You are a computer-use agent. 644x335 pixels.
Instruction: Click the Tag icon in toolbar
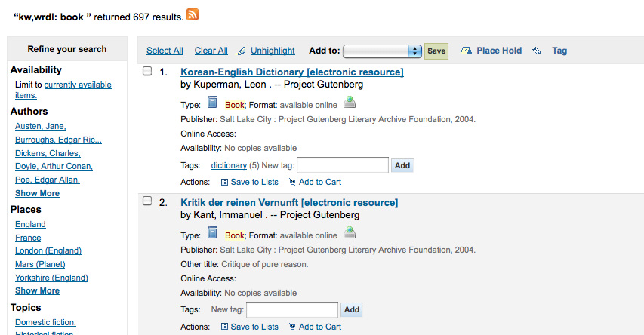537,51
